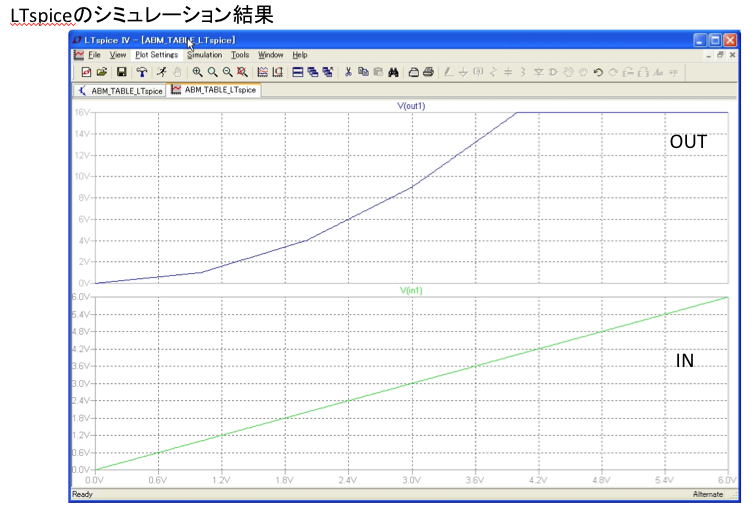Select the Label Net tool
The height and width of the screenshot is (509, 756).
pos(478,72)
